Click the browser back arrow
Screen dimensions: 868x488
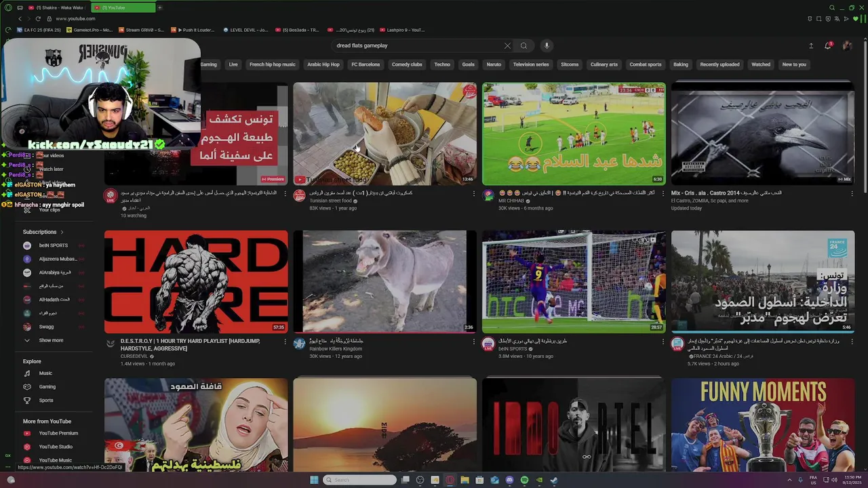[x=20, y=18]
